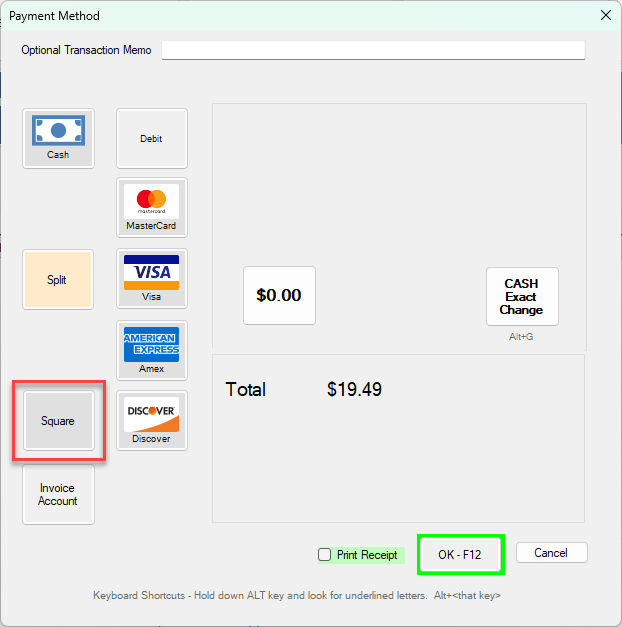Select American Express (Amex) payment

click(152, 350)
